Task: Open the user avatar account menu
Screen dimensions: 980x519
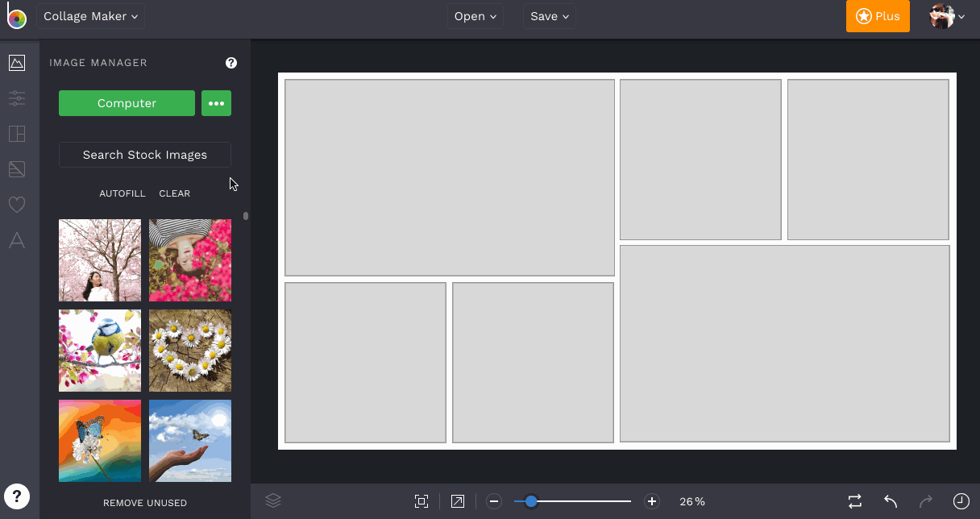Action: click(947, 16)
